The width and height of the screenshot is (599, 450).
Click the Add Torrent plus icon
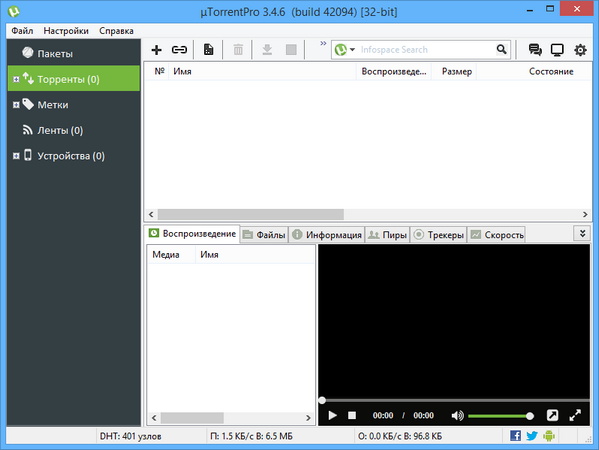click(156, 50)
